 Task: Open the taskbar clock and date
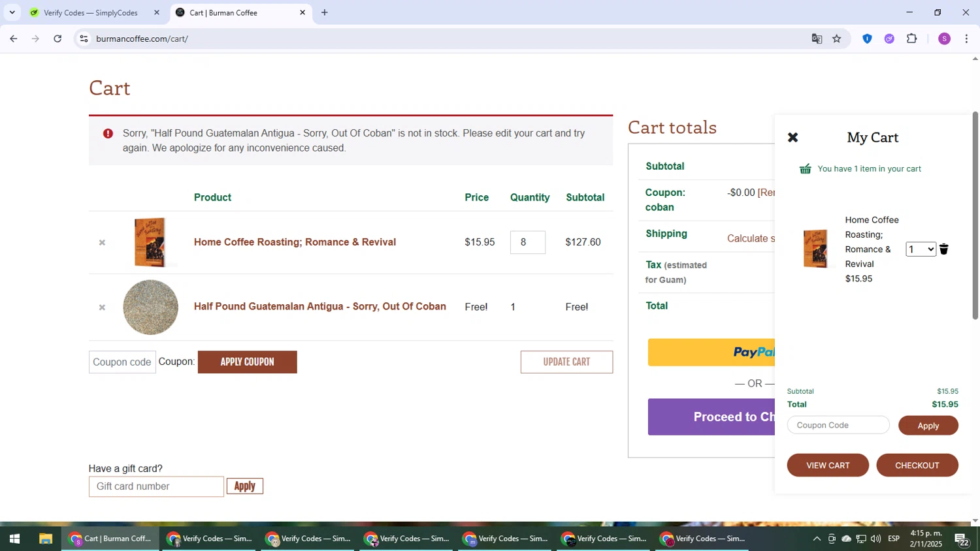(x=926, y=539)
